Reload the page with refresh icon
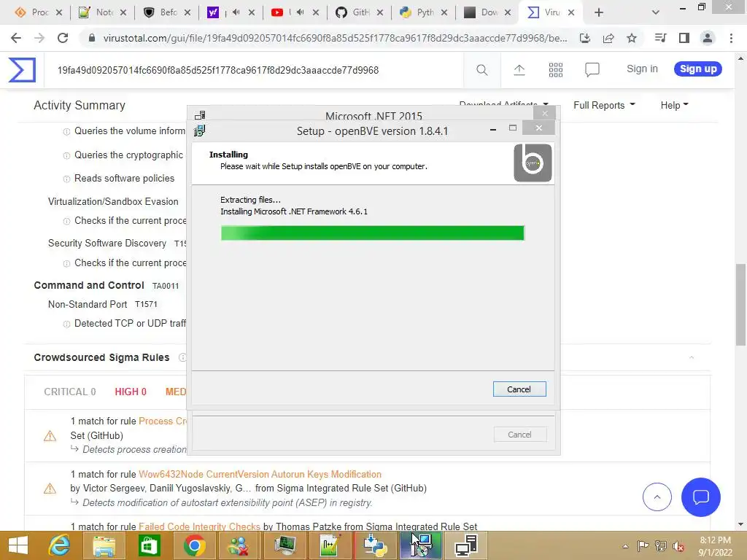The width and height of the screenshot is (747, 560). click(63, 38)
